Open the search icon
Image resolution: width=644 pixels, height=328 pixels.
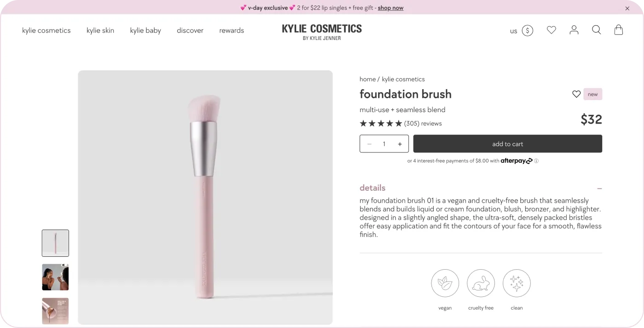pyautogui.click(x=596, y=29)
